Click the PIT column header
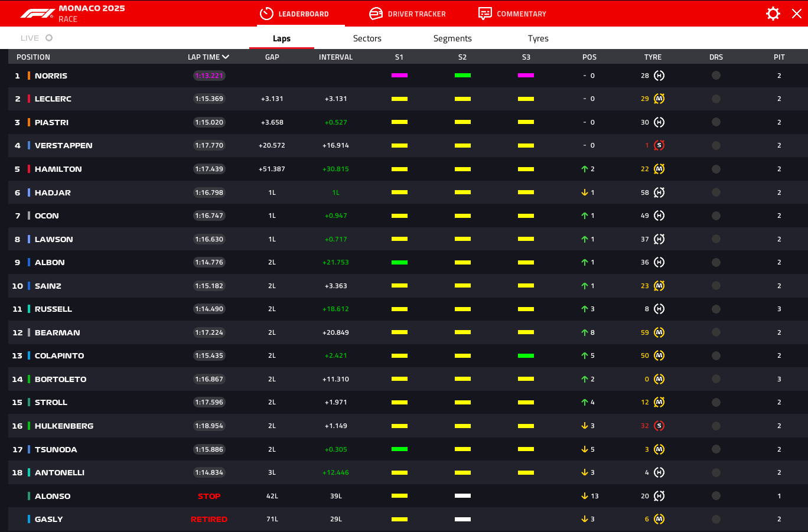The height and width of the screenshot is (532, 808). tap(779, 57)
